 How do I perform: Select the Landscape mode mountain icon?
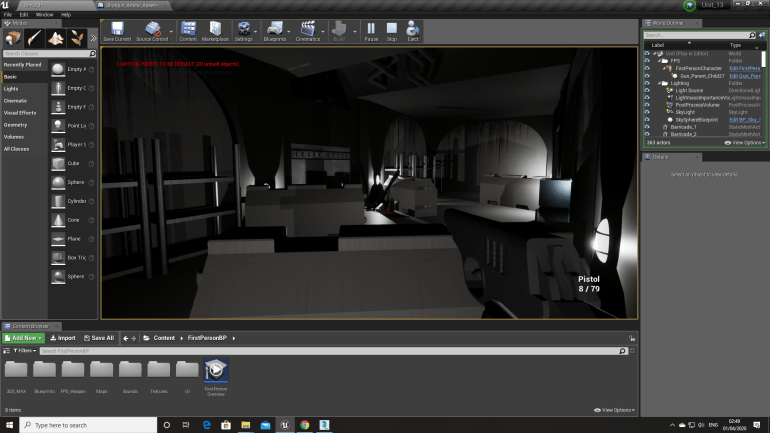pyautogui.click(x=55, y=38)
